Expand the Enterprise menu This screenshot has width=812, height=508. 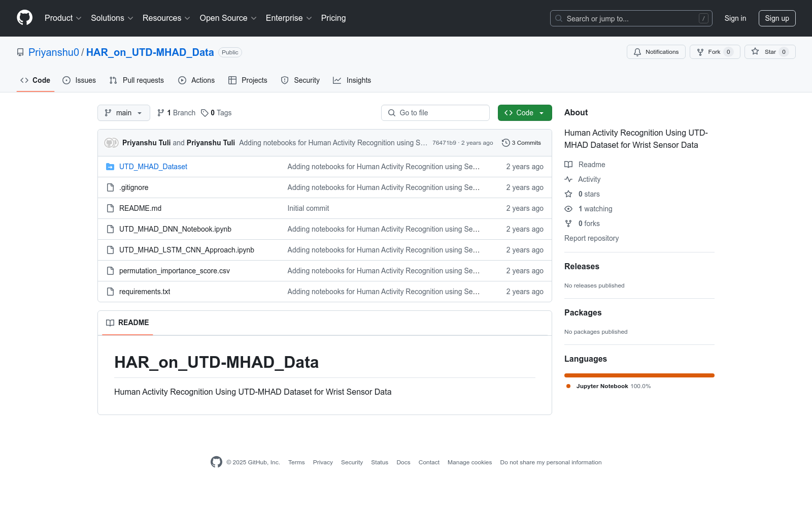pos(289,18)
